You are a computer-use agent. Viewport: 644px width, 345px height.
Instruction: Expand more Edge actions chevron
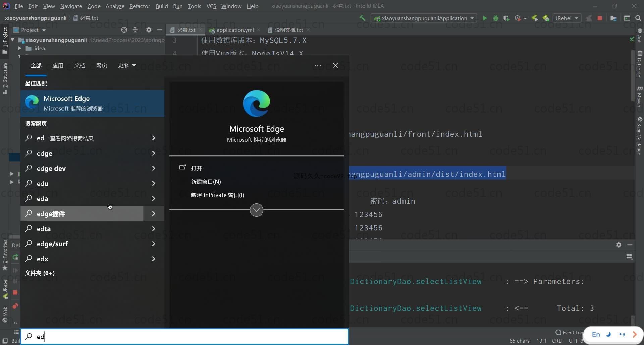pyautogui.click(x=257, y=210)
